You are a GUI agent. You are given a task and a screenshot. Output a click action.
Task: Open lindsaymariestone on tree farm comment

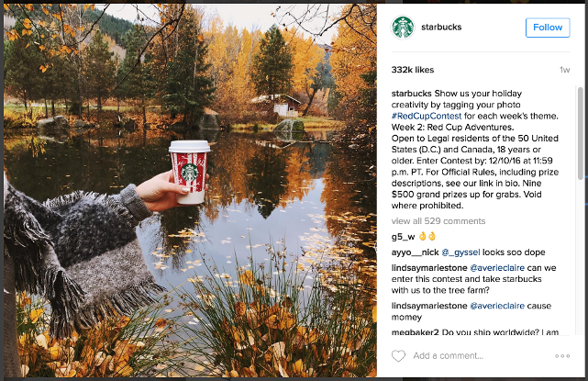428,266
